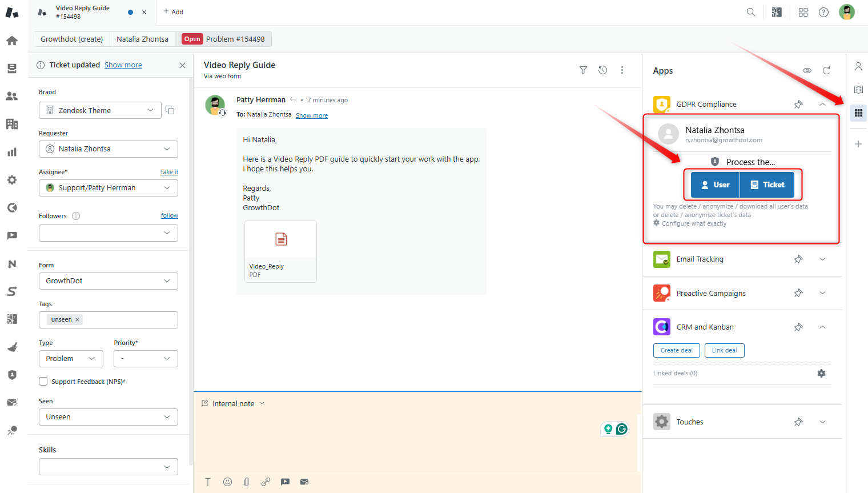This screenshot has width=868, height=493.
Task: Select the Video Reply Guide tab
Action: [91, 12]
